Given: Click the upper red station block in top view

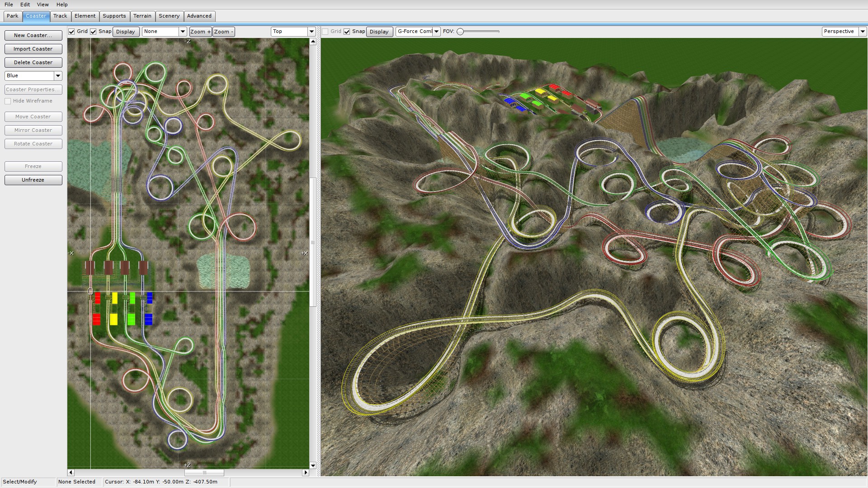Looking at the screenshot, I should tap(98, 298).
